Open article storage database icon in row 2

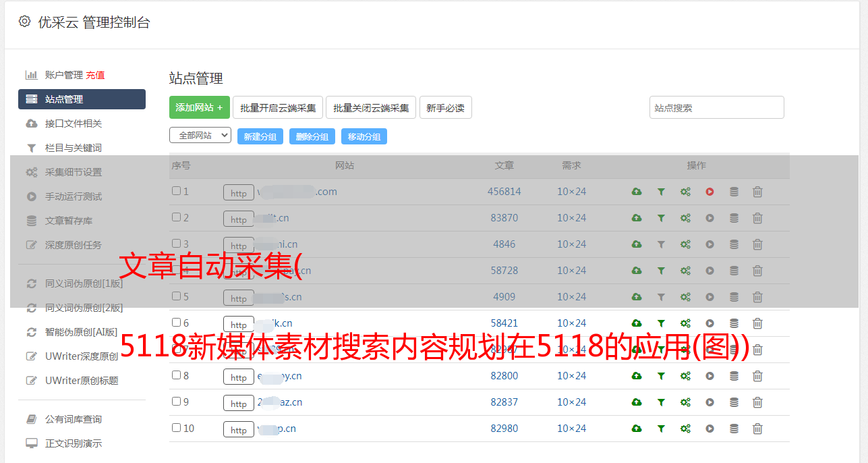734,218
